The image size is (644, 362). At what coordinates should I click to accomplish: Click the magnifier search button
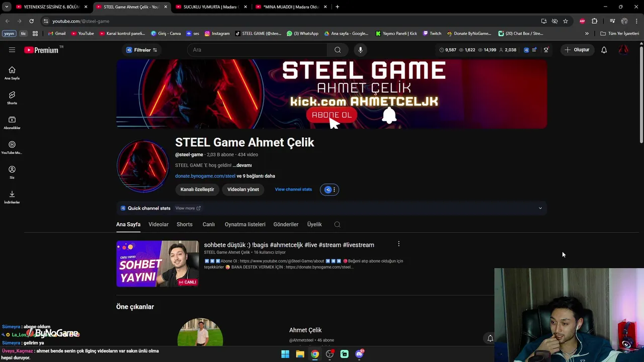338,50
